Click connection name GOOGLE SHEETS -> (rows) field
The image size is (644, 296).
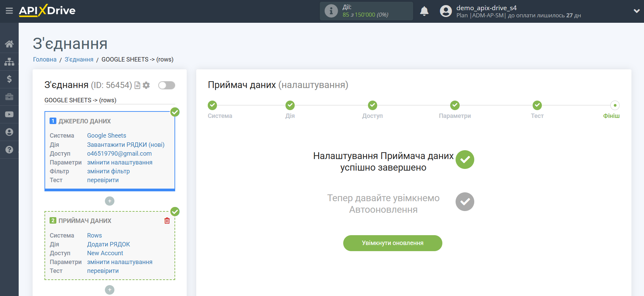pos(110,100)
